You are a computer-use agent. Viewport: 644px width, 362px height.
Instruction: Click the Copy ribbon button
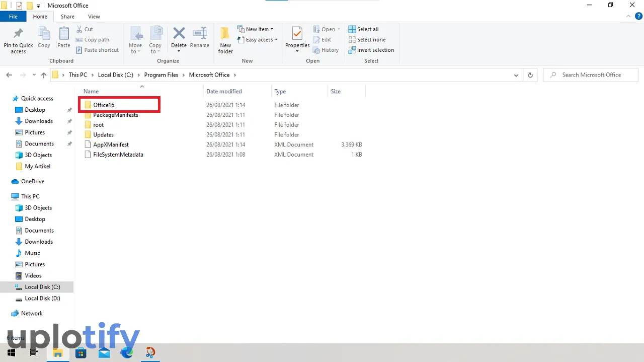tap(44, 38)
